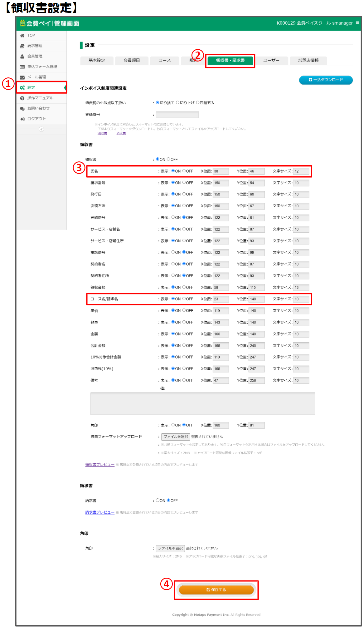Click ファイルを選択 for 独自フォーマットアップロード
Screen dimensions: 364x627
pyautogui.click(x=175, y=437)
